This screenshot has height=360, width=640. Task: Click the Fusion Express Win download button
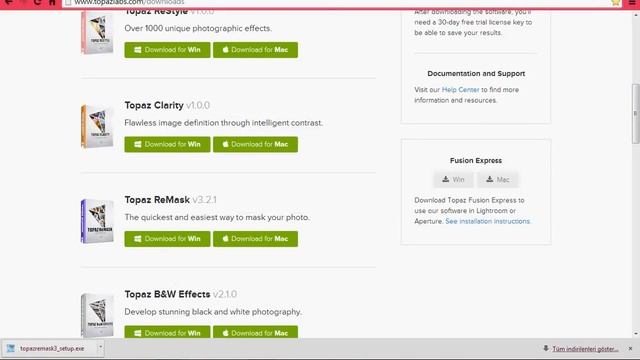(453, 180)
